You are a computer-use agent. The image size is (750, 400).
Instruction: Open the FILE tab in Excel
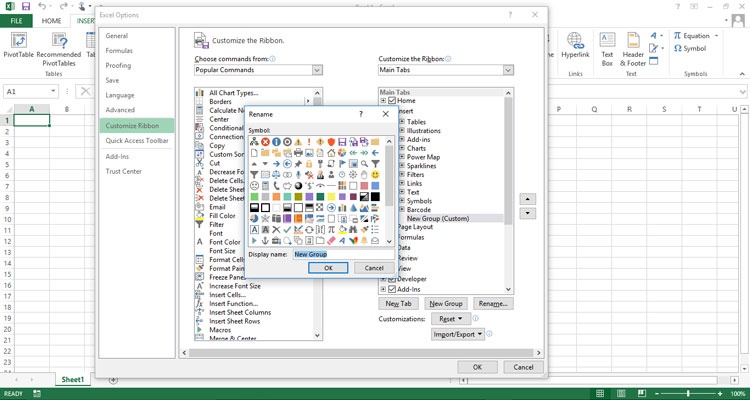pos(16,21)
